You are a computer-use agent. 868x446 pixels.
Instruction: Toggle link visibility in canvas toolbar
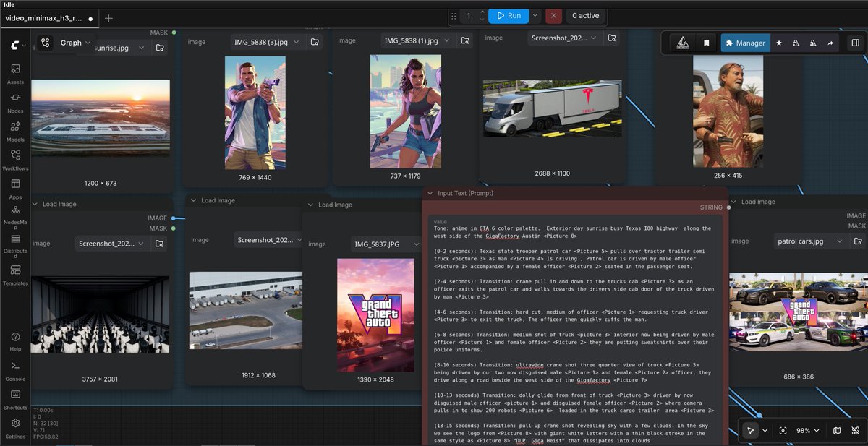[x=855, y=430]
